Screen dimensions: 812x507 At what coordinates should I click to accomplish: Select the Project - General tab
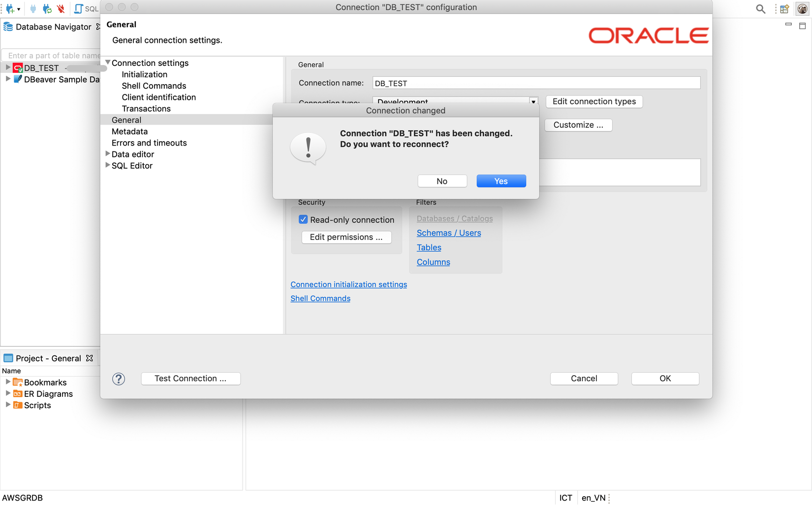(x=48, y=358)
